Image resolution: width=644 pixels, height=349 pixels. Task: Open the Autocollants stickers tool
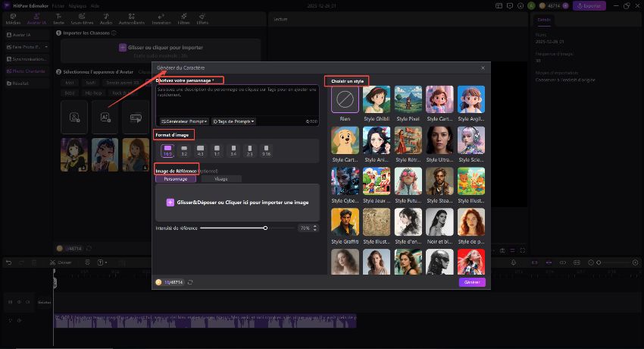131,19
